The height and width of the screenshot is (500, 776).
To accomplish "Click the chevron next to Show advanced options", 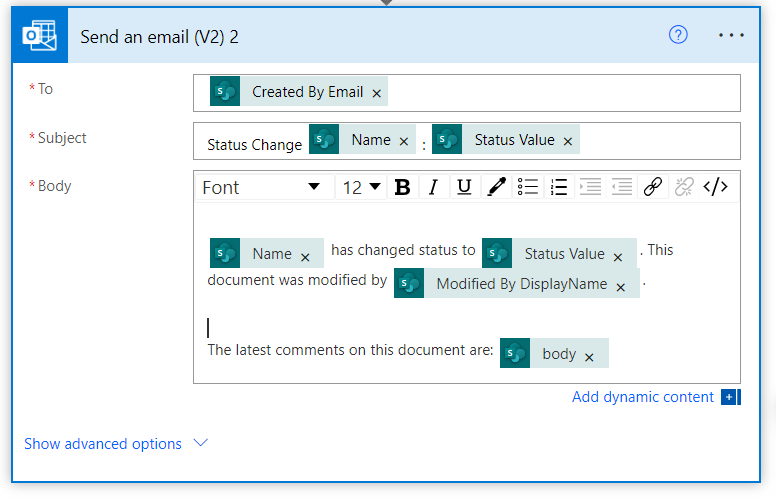I will [200, 443].
